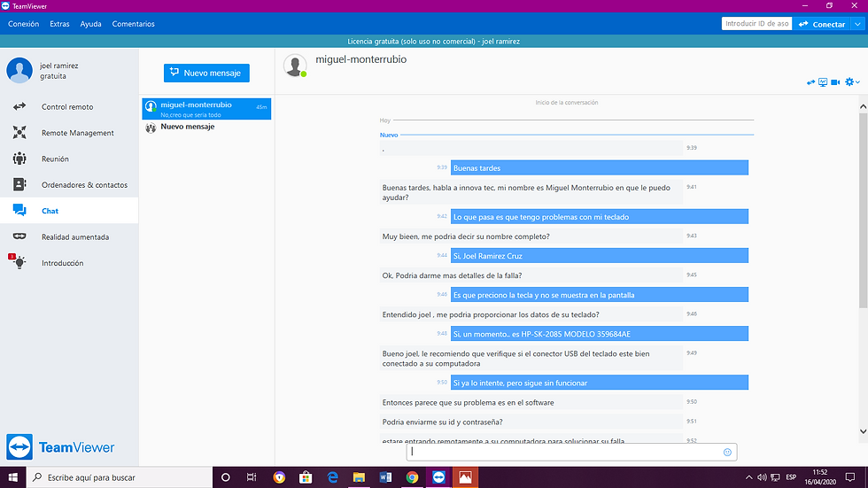Click the 'Buenas tardes' sent message
The width and height of the screenshot is (868, 488).
[x=600, y=167]
